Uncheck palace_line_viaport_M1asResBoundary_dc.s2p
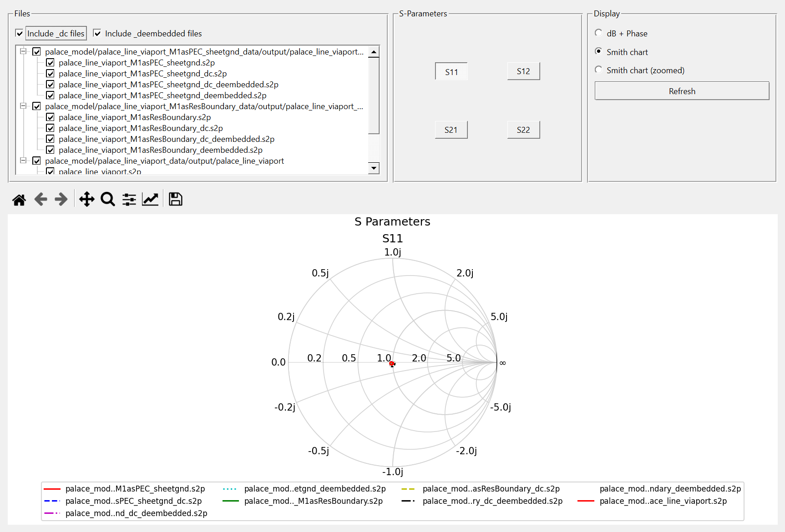 pyautogui.click(x=51, y=128)
